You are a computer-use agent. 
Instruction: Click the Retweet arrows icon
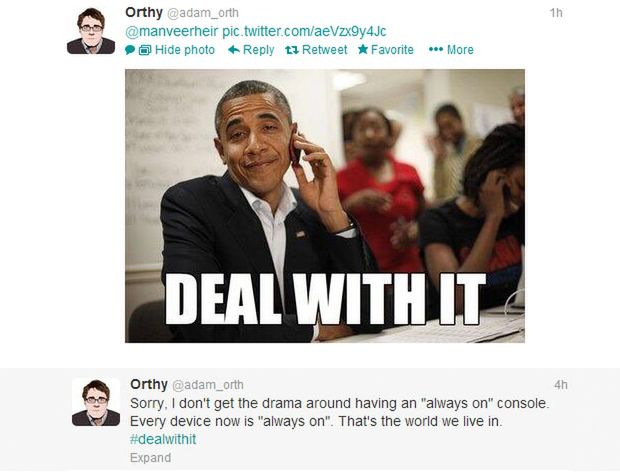coord(292,50)
